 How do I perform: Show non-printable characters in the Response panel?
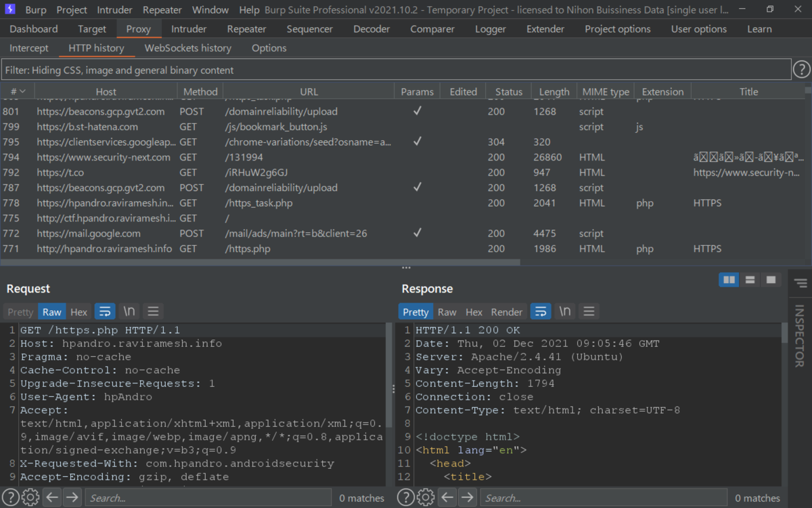point(564,312)
